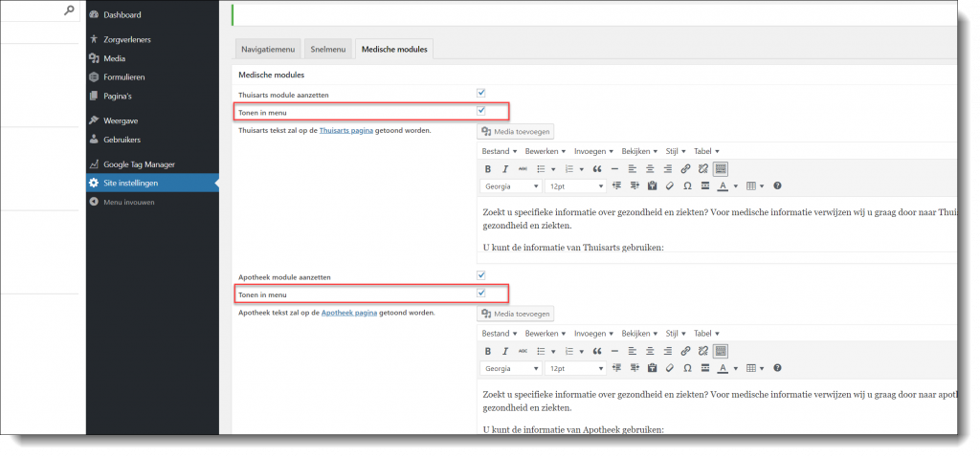Apply text color A in the Apotheek editor
The width and height of the screenshot is (980, 457).
[724, 368]
